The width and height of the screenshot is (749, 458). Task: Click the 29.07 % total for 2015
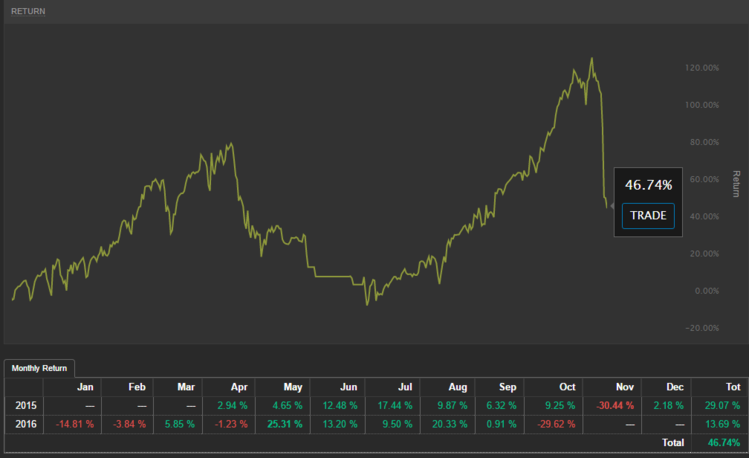click(x=721, y=405)
